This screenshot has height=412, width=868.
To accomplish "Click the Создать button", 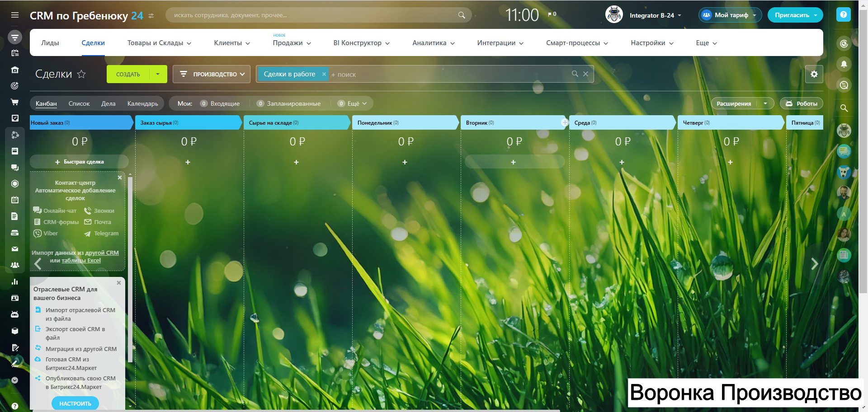I will [128, 74].
